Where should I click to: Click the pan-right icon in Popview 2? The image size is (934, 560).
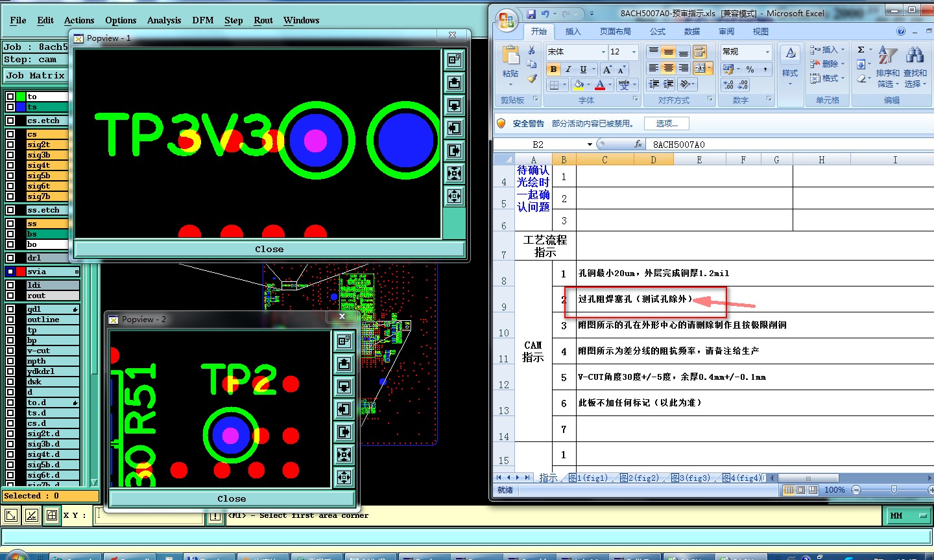tap(344, 432)
